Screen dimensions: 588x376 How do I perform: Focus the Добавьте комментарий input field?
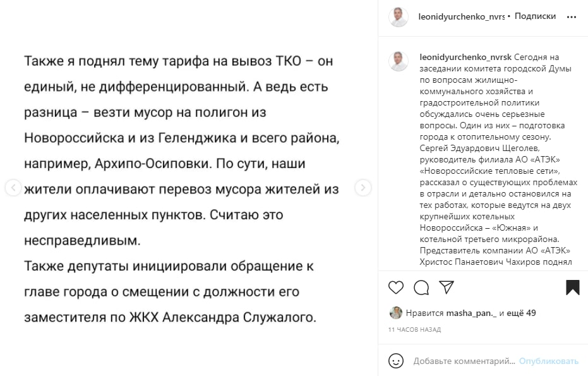[x=464, y=361]
